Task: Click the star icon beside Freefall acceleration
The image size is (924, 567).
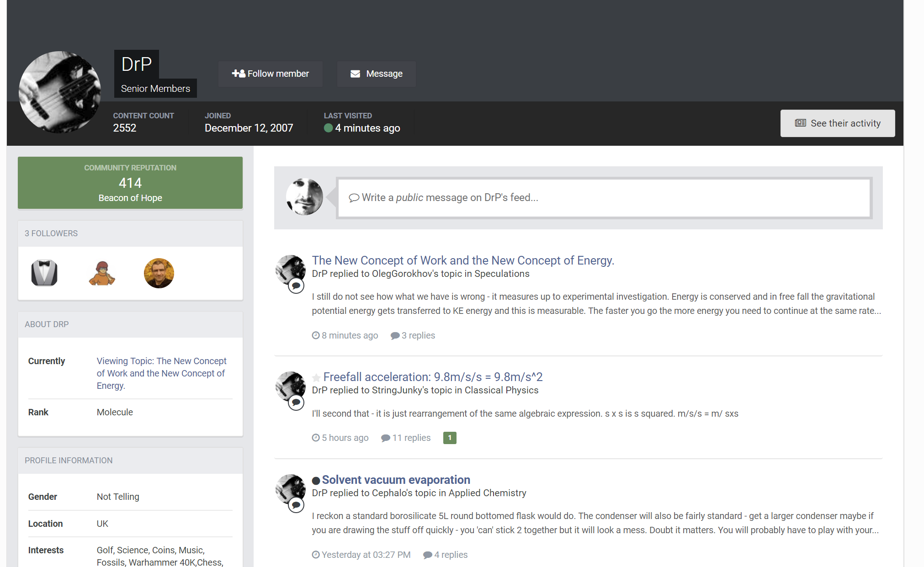Action: 316,377
